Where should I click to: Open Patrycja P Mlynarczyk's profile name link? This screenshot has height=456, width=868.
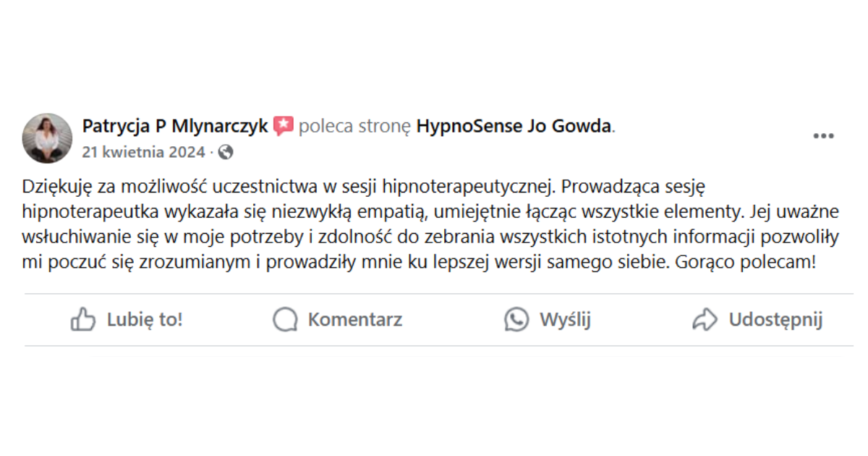[x=175, y=127]
